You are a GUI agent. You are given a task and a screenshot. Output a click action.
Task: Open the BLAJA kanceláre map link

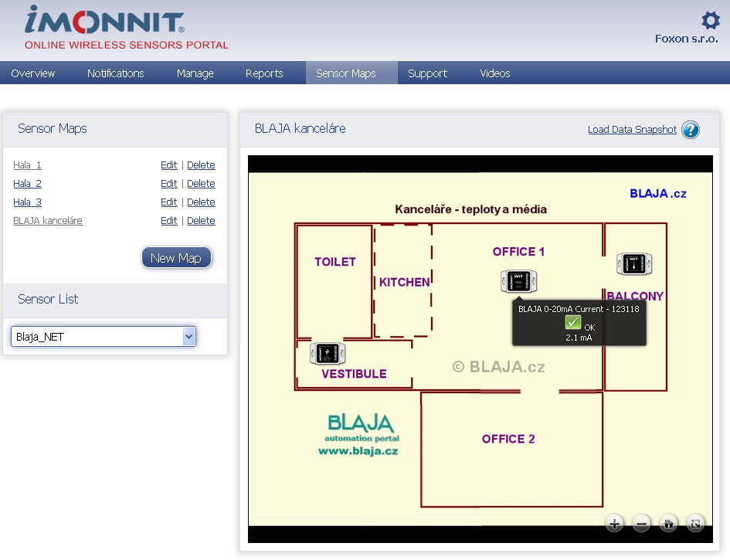click(48, 221)
